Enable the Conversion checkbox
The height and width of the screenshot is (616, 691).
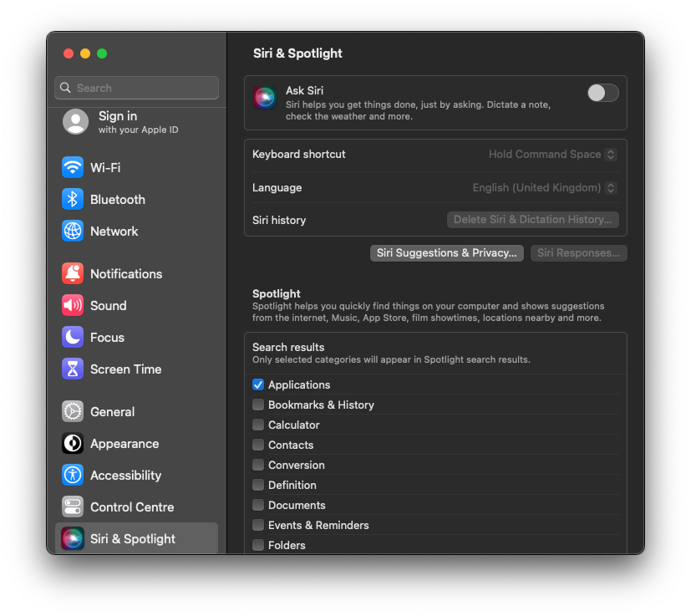[258, 465]
